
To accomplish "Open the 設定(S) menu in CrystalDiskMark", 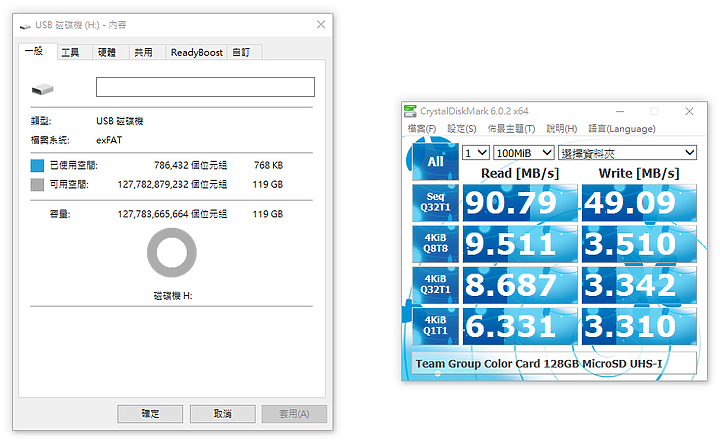I will pos(462,129).
